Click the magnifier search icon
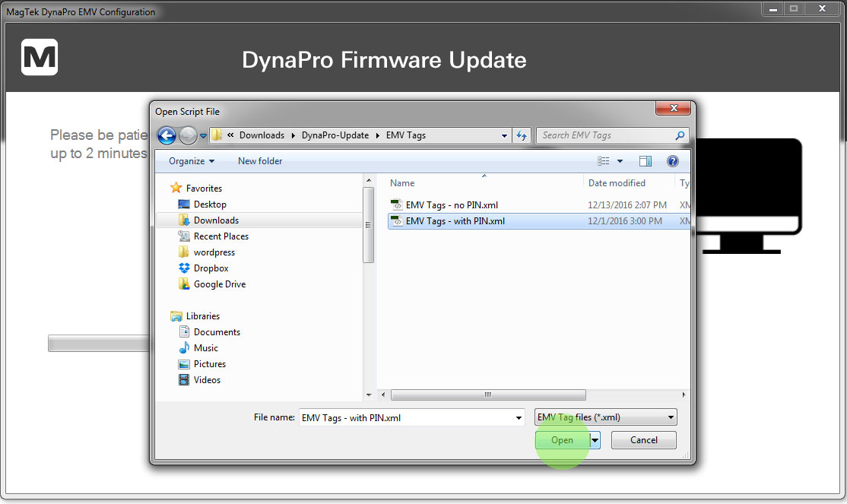Image resolution: width=847 pixels, height=504 pixels. [680, 135]
